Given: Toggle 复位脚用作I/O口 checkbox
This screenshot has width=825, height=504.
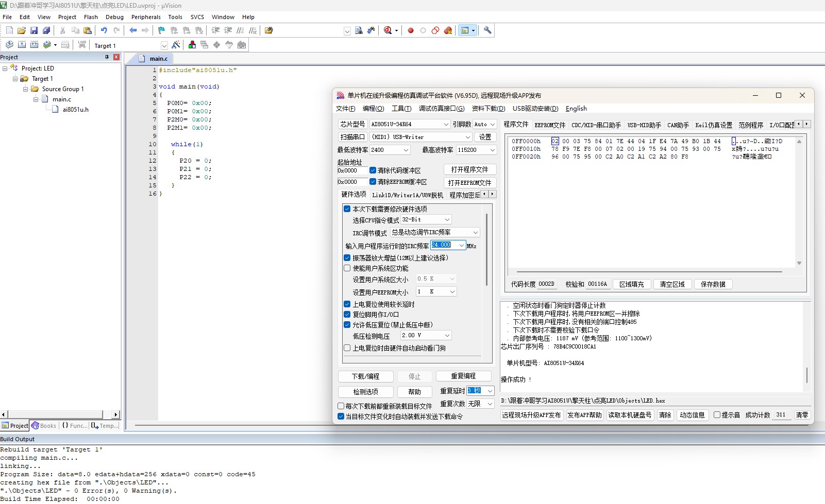Looking at the screenshot, I should coord(347,315).
